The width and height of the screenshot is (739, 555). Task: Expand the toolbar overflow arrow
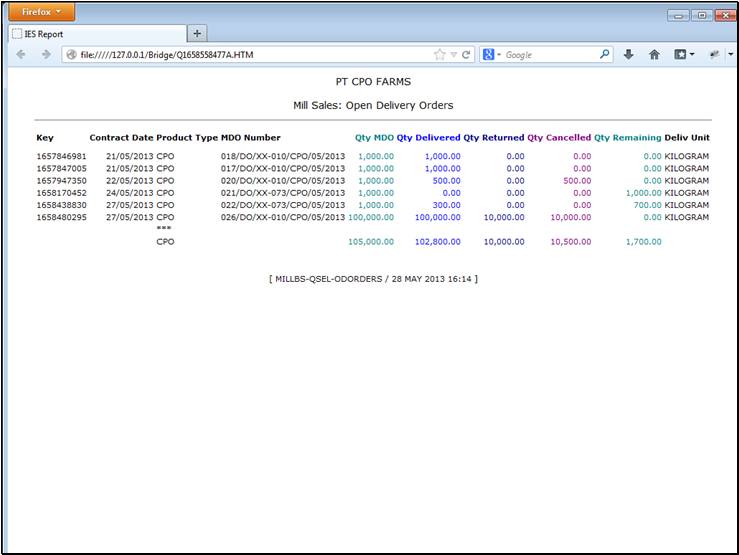point(731,55)
